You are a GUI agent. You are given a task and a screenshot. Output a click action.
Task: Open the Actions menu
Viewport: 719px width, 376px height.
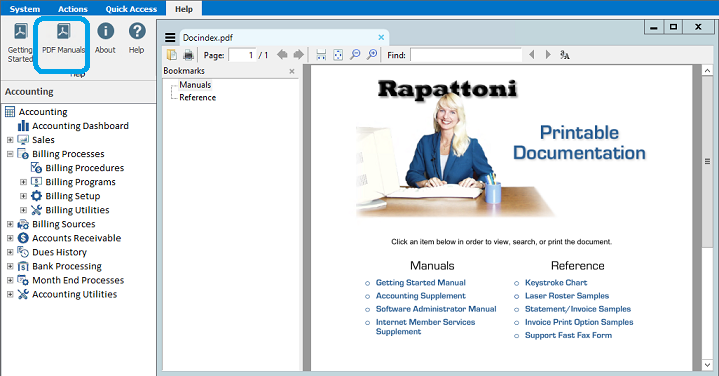point(72,9)
